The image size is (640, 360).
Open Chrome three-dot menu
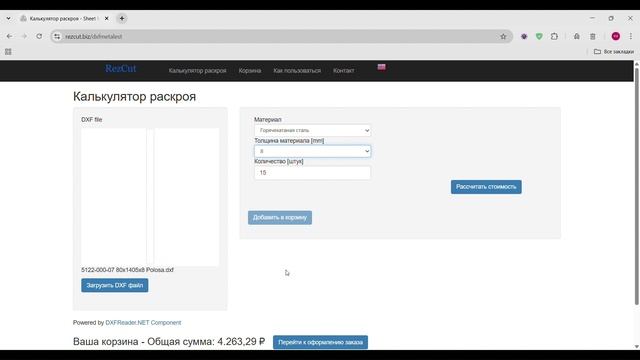point(631,36)
